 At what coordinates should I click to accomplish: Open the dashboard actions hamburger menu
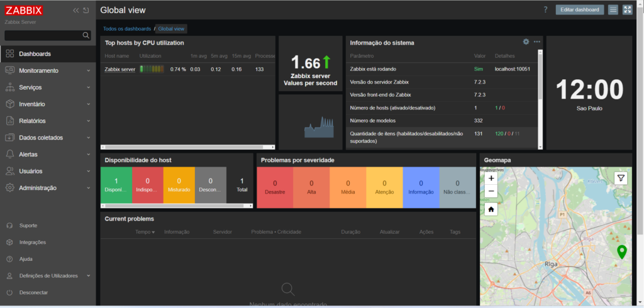click(613, 10)
